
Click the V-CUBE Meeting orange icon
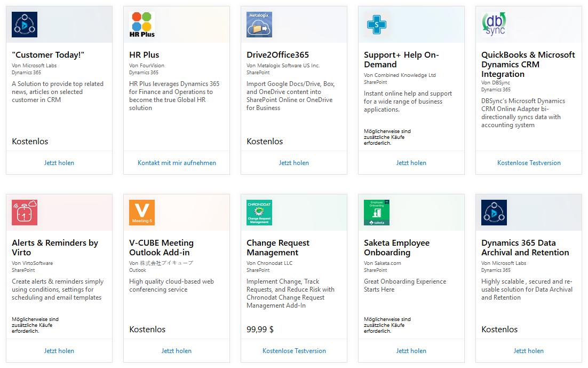(142, 213)
